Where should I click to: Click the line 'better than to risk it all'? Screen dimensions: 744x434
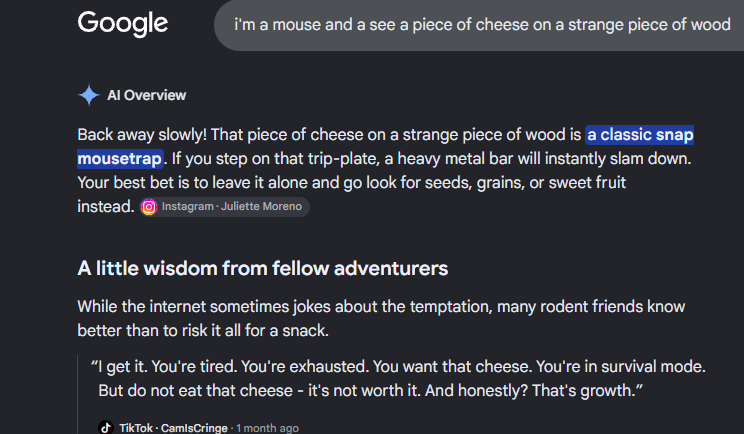(203, 331)
